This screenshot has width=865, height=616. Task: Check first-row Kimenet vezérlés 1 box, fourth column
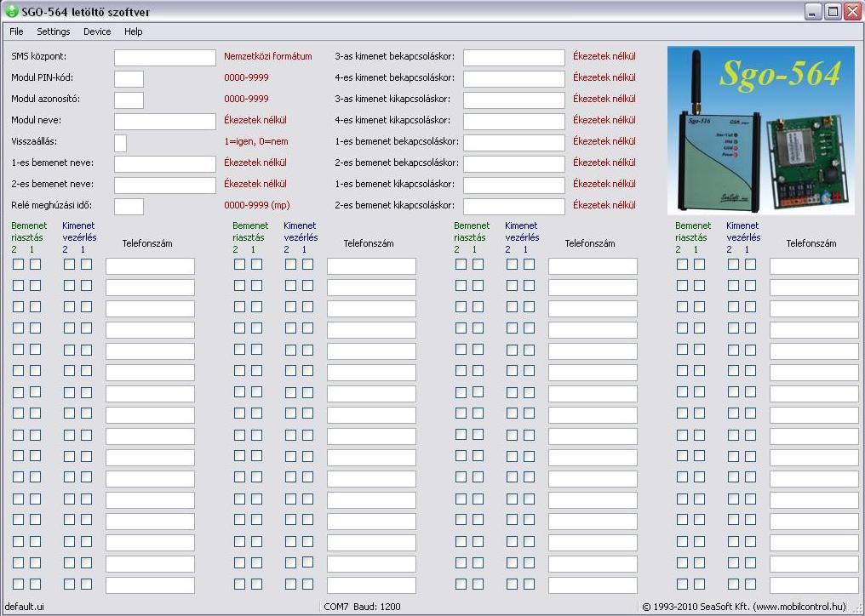coord(750,264)
